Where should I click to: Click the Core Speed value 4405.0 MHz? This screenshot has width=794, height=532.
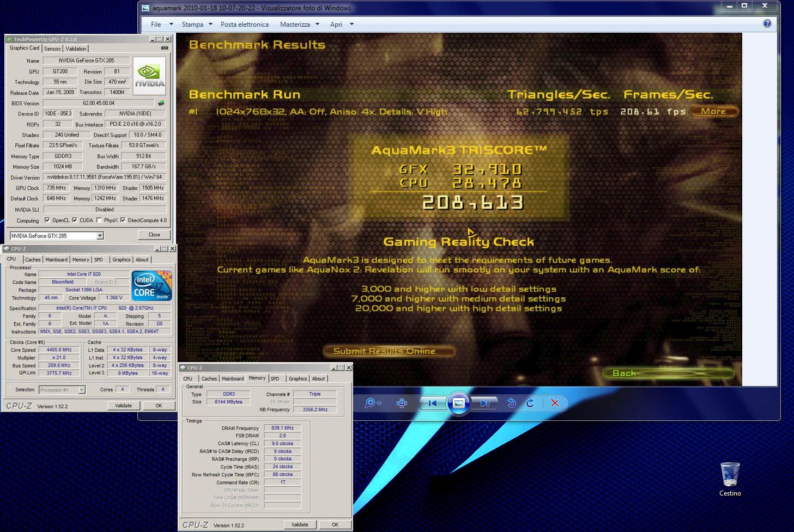(x=59, y=350)
